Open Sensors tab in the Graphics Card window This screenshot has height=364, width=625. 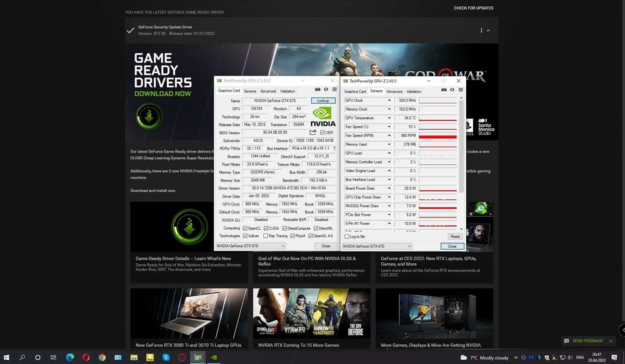(250, 91)
